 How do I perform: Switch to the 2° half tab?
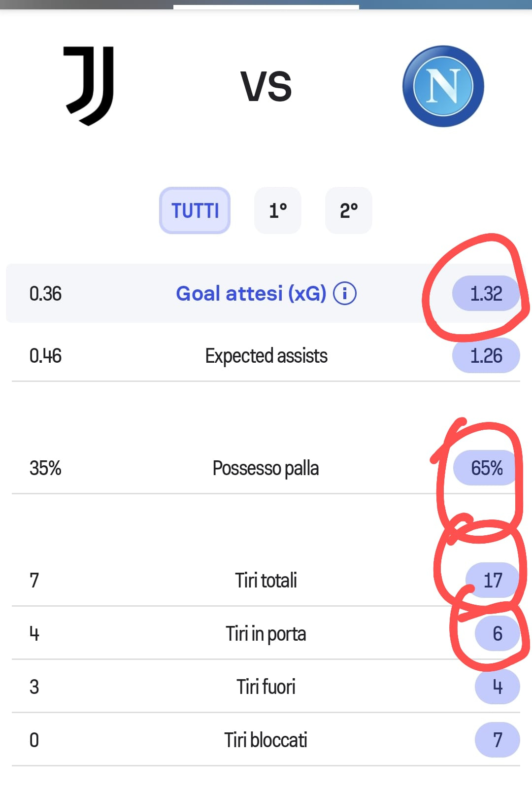(x=349, y=210)
